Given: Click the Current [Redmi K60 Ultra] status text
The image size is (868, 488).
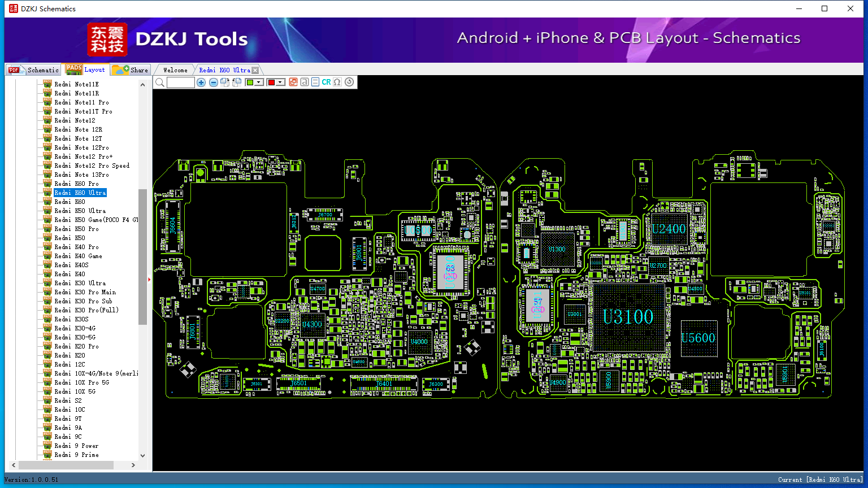Looking at the screenshot, I should tap(821, 480).
